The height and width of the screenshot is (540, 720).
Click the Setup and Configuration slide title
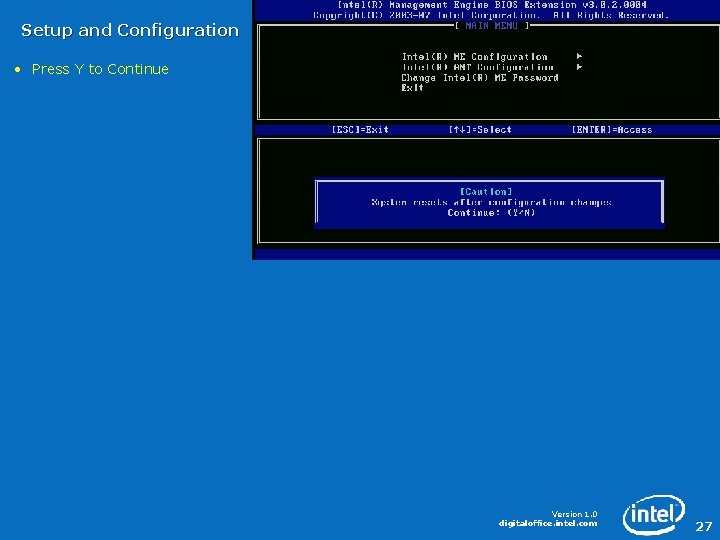click(x=130, y=30)
